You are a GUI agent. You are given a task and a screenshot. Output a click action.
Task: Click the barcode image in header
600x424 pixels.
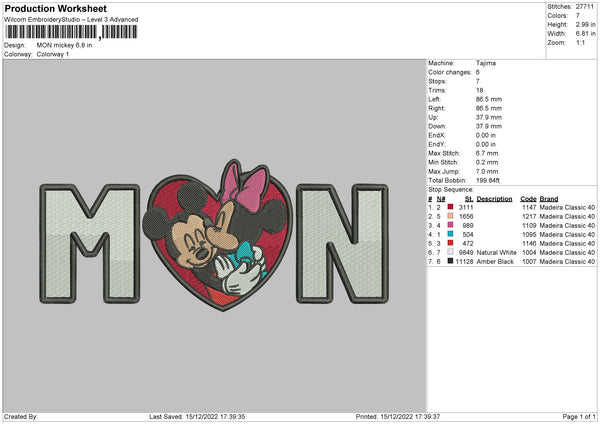[71, 32]
